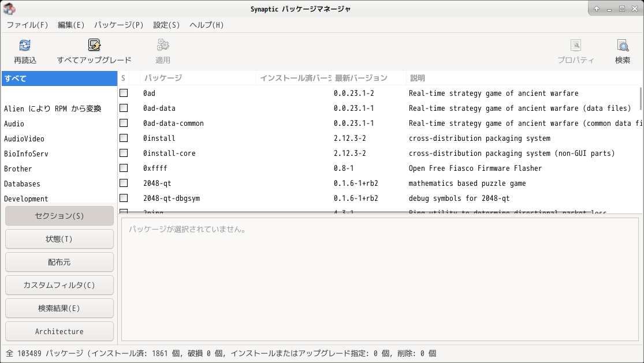Viewport: 644px width, 363px height.
Task: Open the Search (検索) magnifier icon
Action: pyautogui.click(x=623, y=45)
